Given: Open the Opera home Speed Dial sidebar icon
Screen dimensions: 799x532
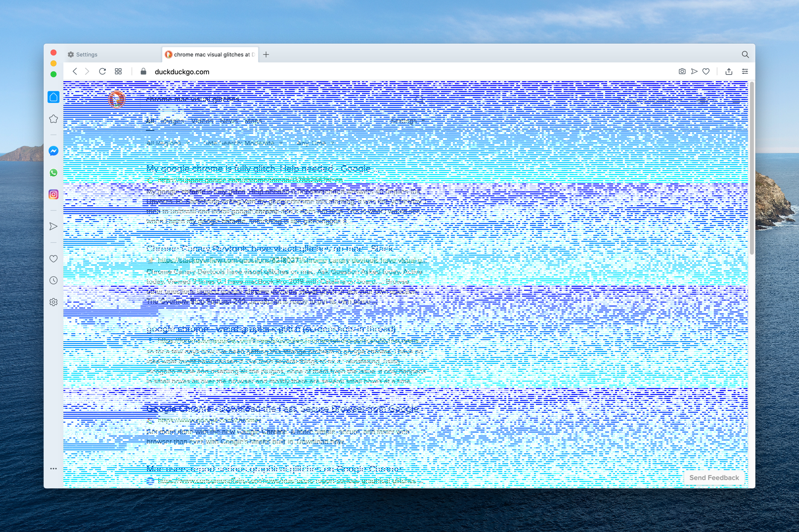Looking at the screenshot, I should pyautogui.click(x=53, y=97).
